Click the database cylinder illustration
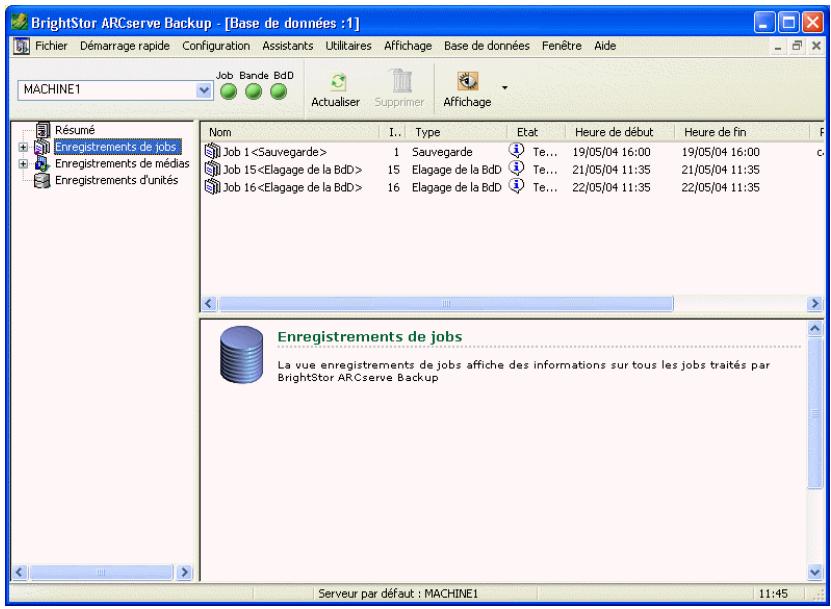Viewport: 831px width, 609px height. coord(242,354)
